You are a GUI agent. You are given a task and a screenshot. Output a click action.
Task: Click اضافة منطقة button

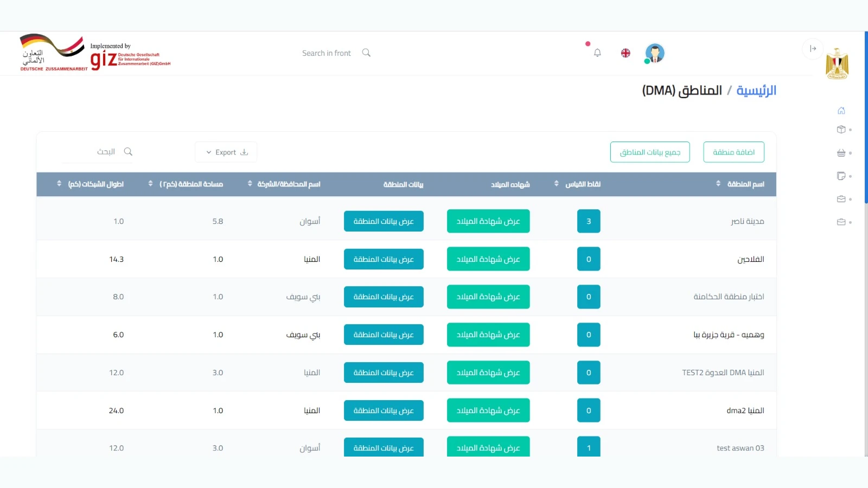coord(733,152)
